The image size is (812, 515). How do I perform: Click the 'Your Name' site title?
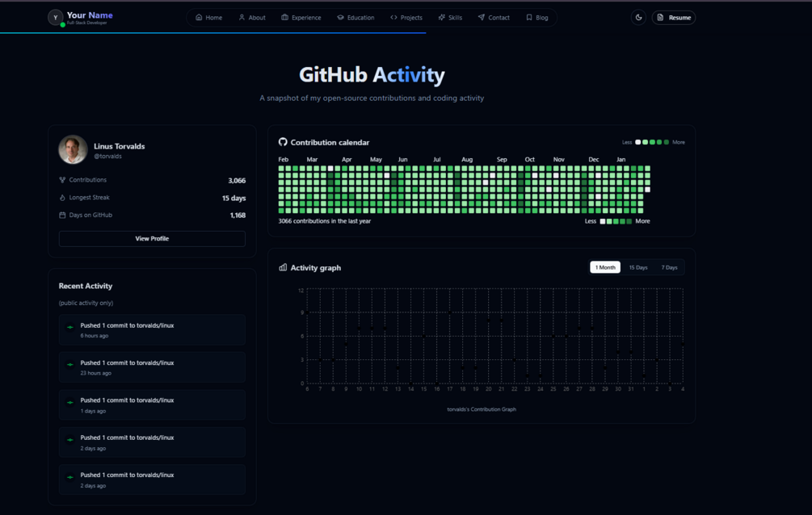tap(90, 15)
